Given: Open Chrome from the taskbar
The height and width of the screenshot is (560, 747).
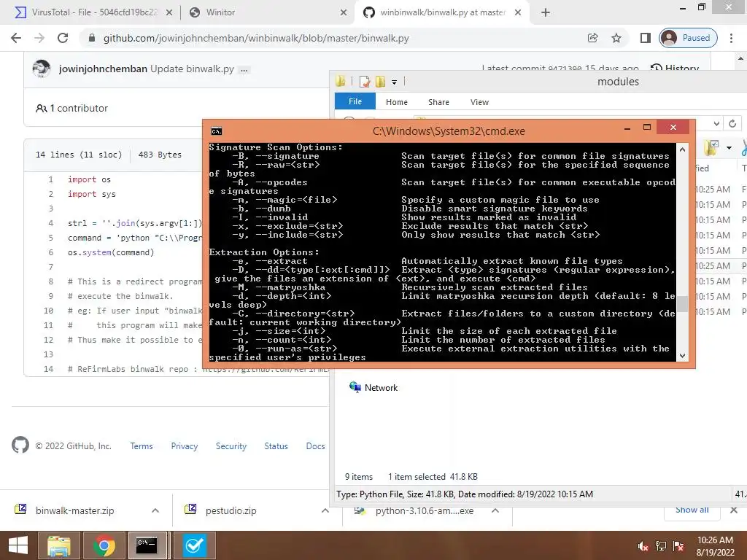Looking at the screenshot, I should 104,545.
